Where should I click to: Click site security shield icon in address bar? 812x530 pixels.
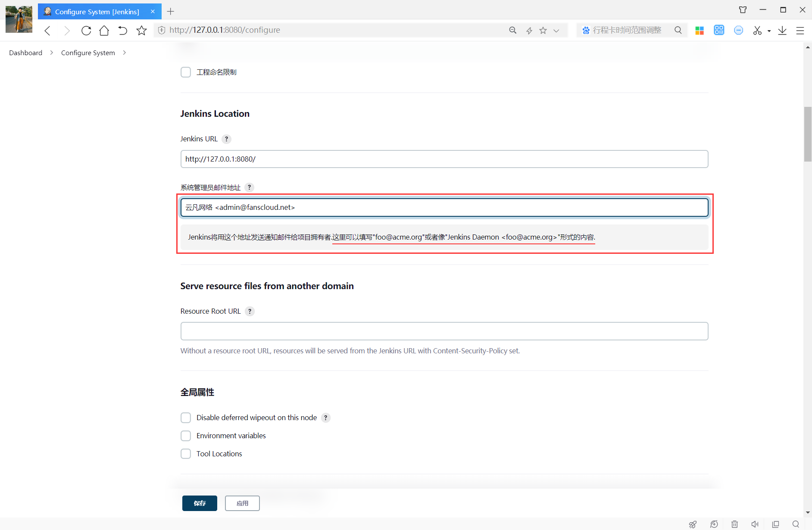(162, 30)
